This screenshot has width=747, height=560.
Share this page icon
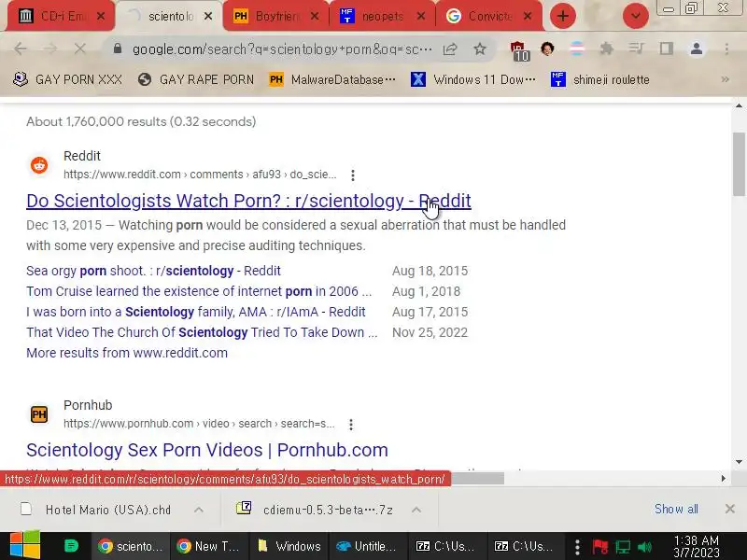(x=450, y=49)
